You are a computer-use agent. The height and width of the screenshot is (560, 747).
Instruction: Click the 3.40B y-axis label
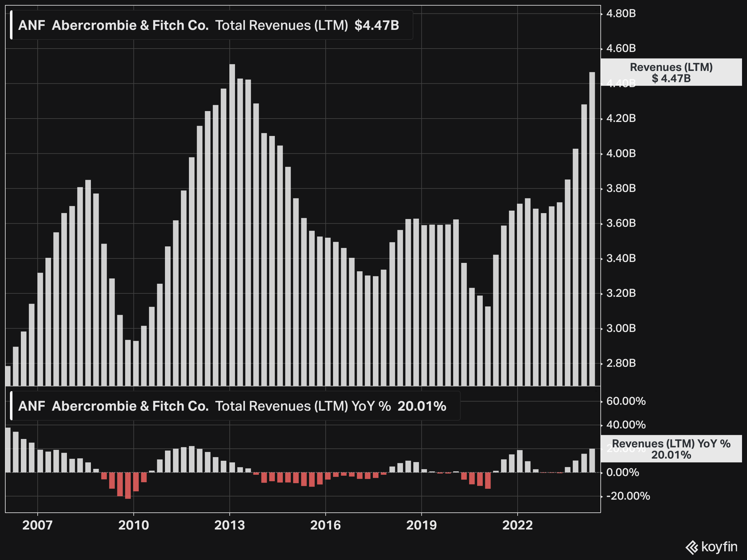621,259
